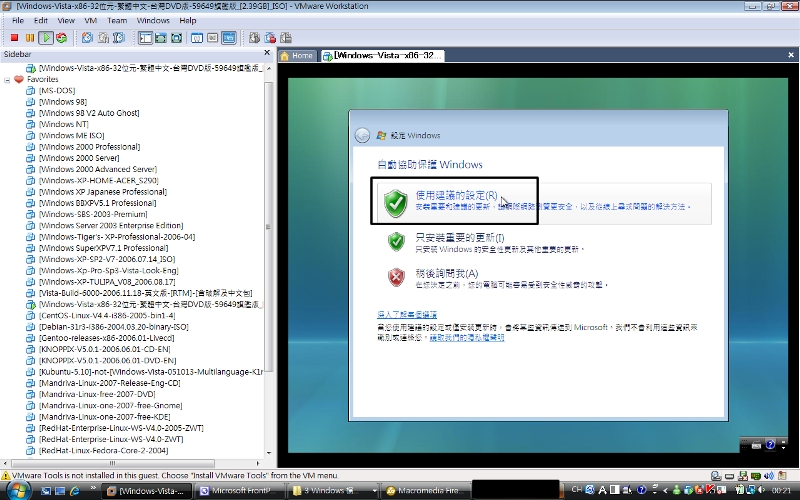Select [Windows 2000 Professional] virtual machine

point(89,146)
